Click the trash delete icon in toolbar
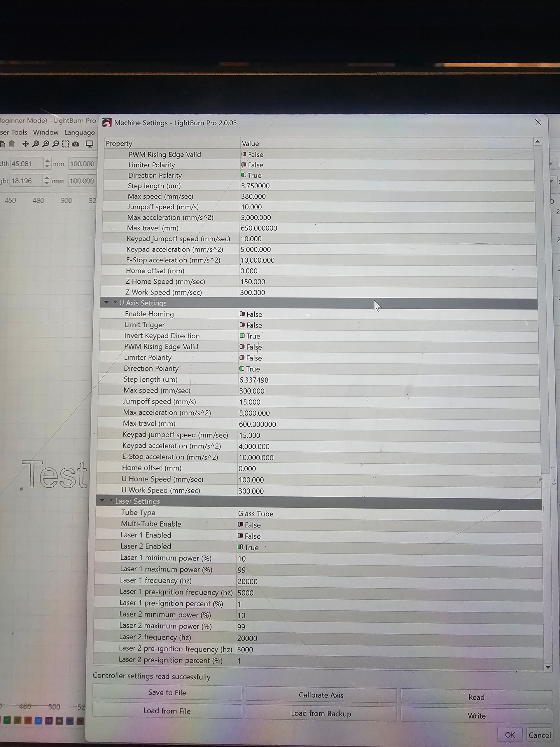The height and width of the screenshot is (747, 560). click(x=11, y=144)
